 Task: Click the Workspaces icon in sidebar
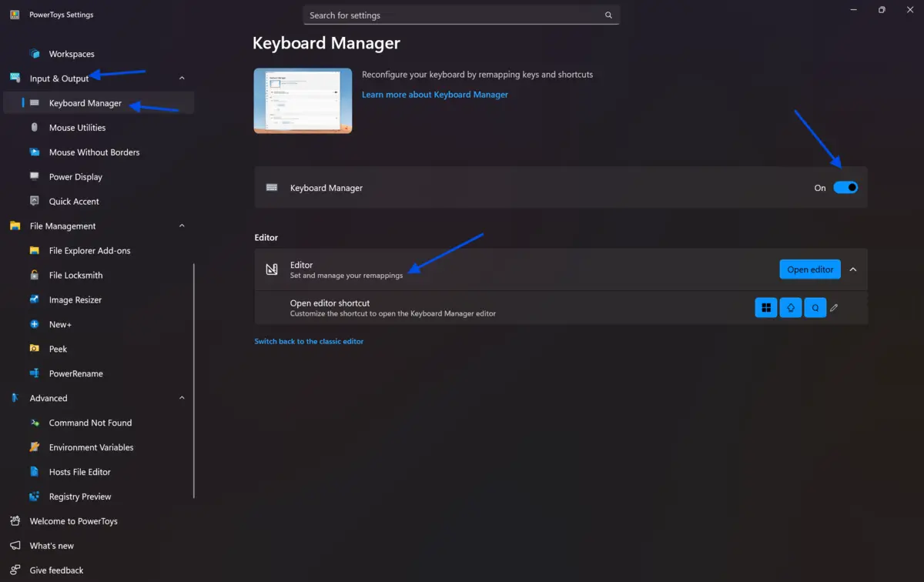coord(35,54)
